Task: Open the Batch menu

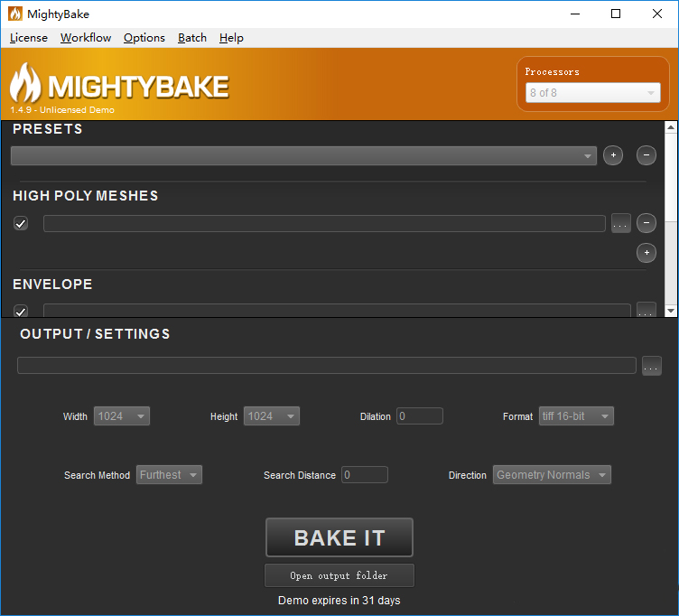Action: 192,38
